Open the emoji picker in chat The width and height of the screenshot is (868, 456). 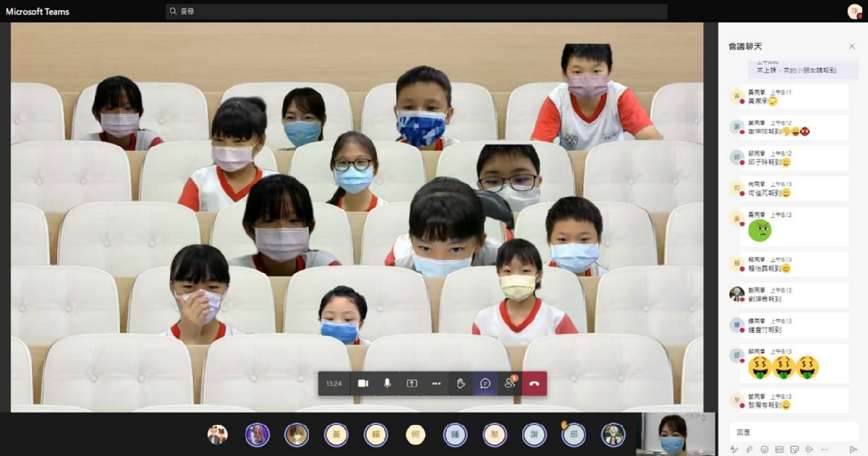765,449
